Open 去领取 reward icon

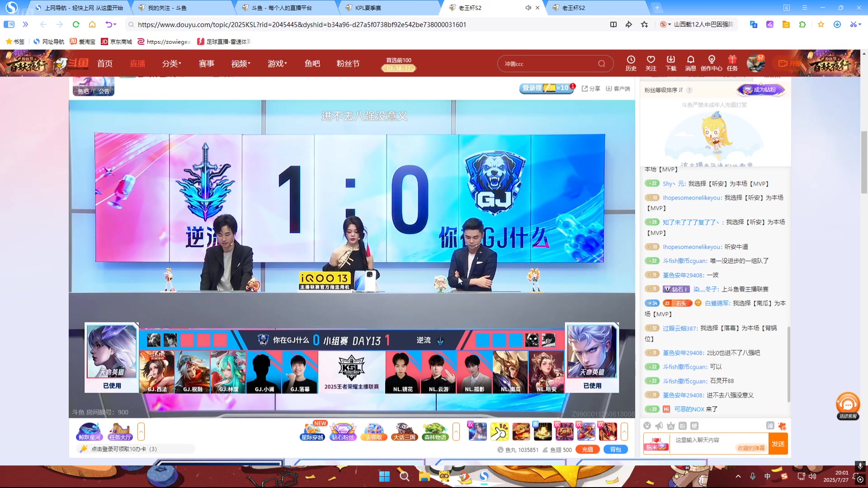[374, 432]
